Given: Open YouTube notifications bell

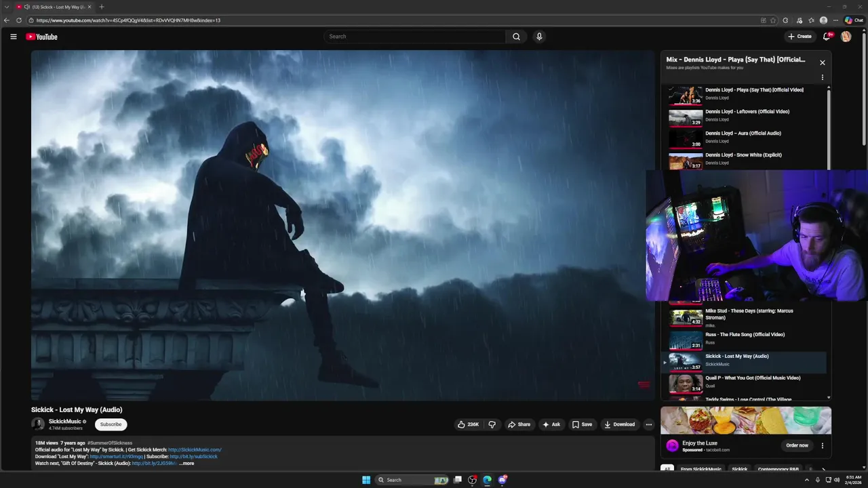Looking at the screenshot, I should pyautogui.click(x=827, y=37).
